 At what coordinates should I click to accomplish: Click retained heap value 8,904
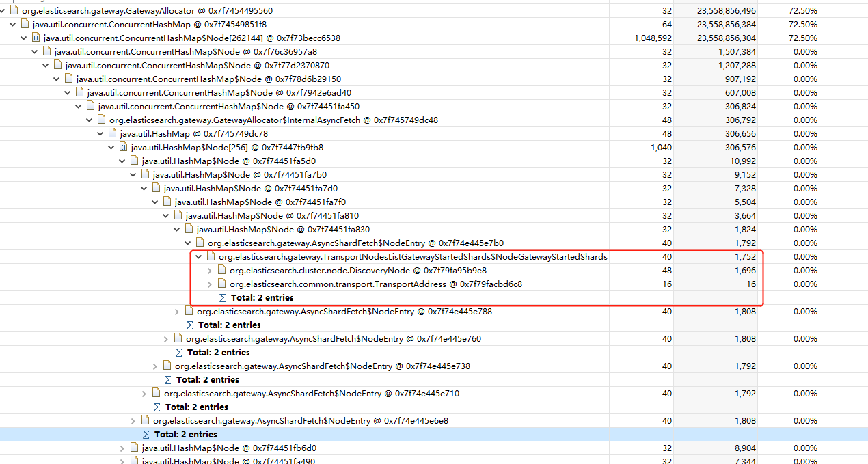(x=746, y=448)
